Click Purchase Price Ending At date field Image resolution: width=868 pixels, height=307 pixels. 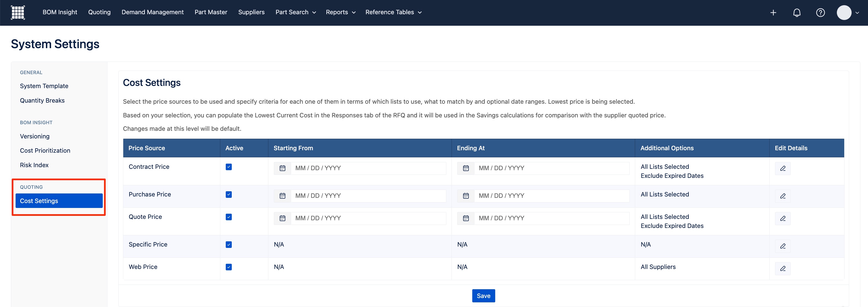[552, 196]
